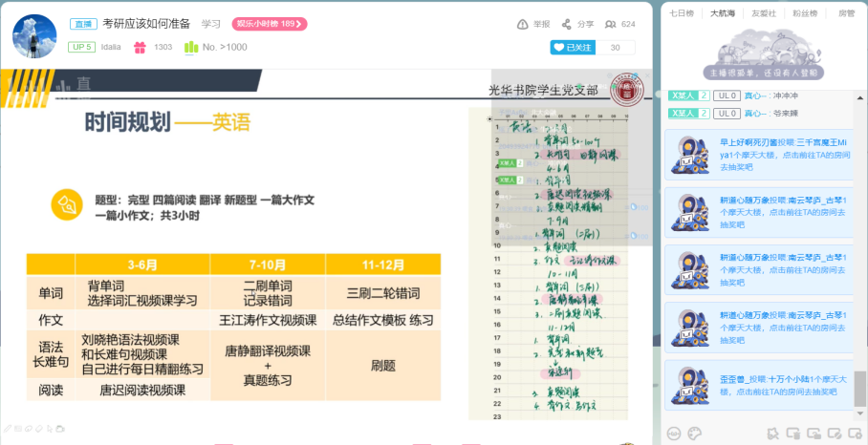The image size is (868, 445).
Task: Click the clear chat screen trash icon
Action: 793,433
